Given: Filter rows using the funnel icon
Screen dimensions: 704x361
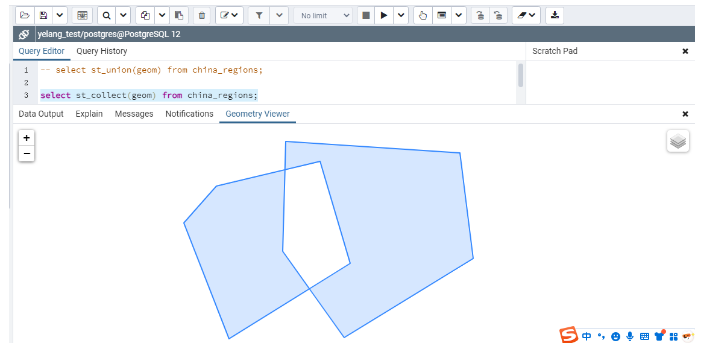Looking at the screenshot, I should 259,15.
